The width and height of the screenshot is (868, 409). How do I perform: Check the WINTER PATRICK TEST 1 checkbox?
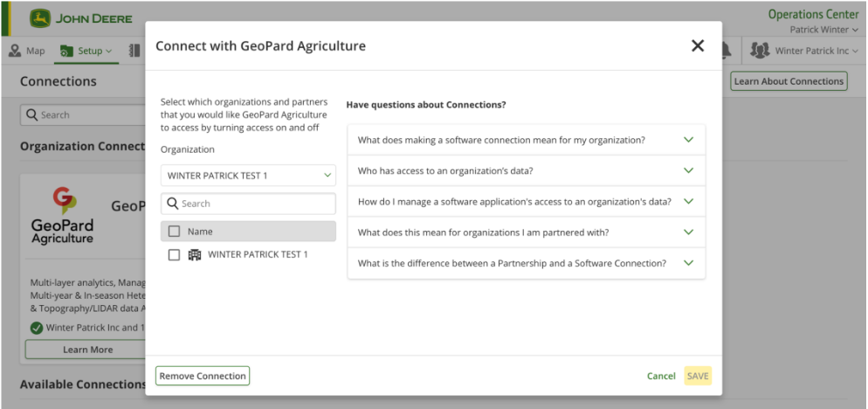pyautogui.click(x=174, y=255)
